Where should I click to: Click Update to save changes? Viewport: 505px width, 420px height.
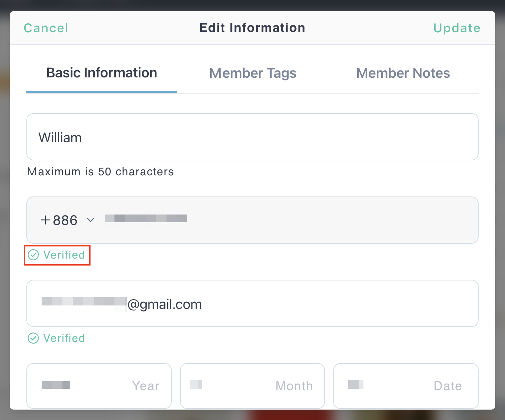click(x=457, y=28)
